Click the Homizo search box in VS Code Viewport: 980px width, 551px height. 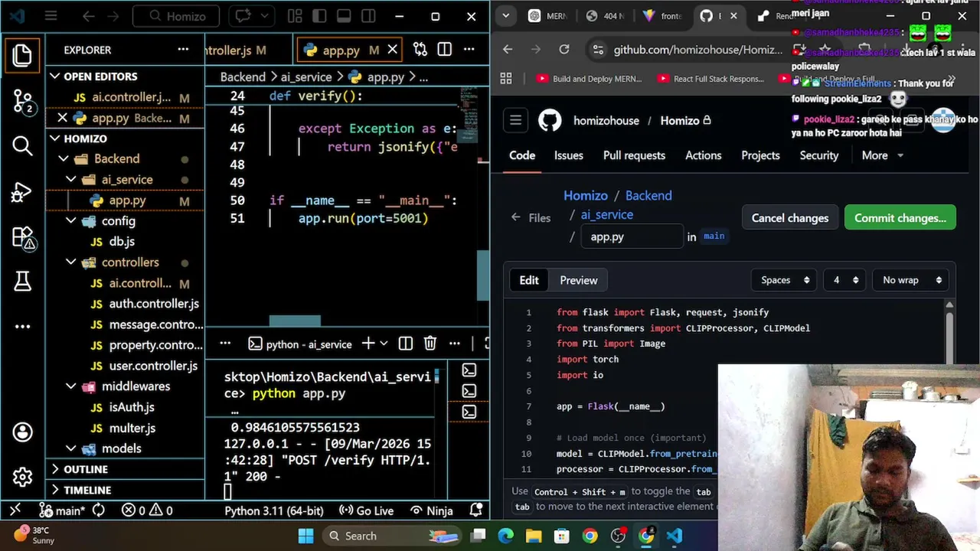click(176, 16)
